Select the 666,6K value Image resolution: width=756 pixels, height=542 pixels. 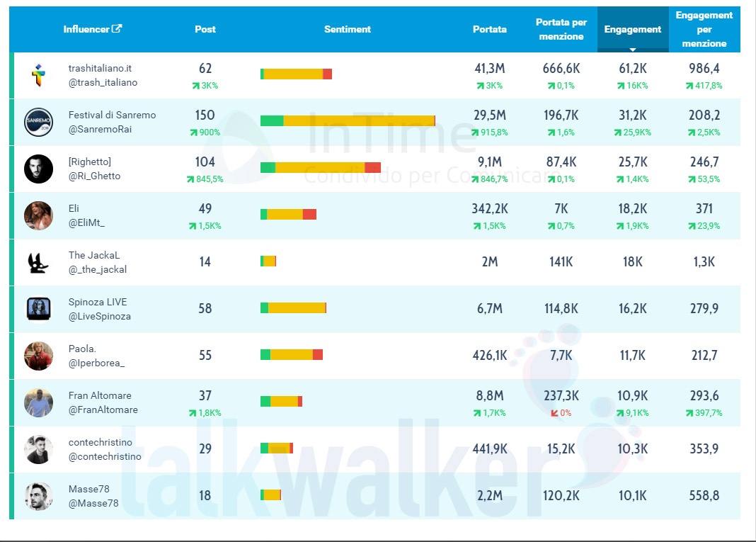[561, 69]
